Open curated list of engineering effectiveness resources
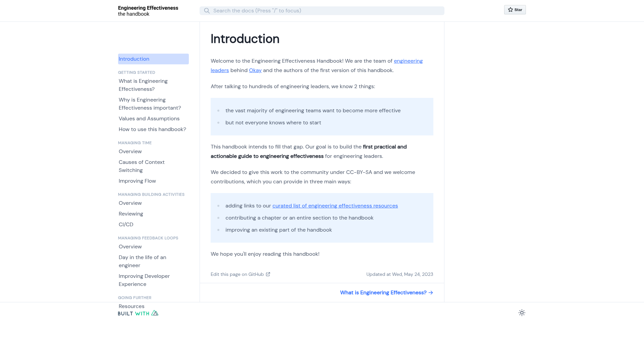 (335, 206)
